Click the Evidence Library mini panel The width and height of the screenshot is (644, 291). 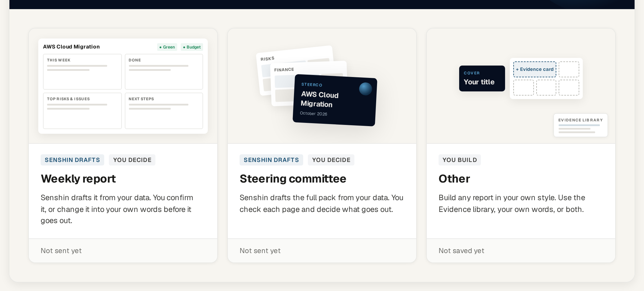click(581, 125)
